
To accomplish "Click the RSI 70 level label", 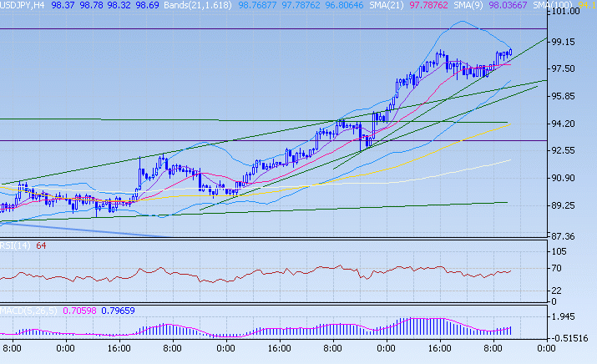I will point(557,269).
